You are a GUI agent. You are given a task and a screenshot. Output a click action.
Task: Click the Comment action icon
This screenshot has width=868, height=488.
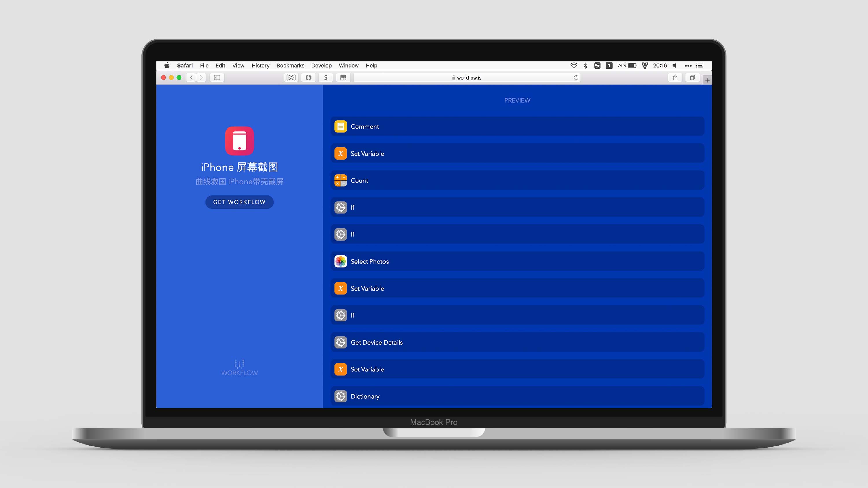click(x=341, y=126)
